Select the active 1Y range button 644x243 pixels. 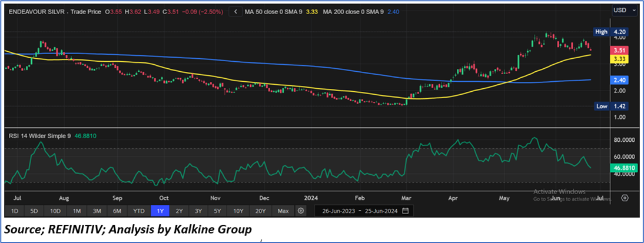160,211
